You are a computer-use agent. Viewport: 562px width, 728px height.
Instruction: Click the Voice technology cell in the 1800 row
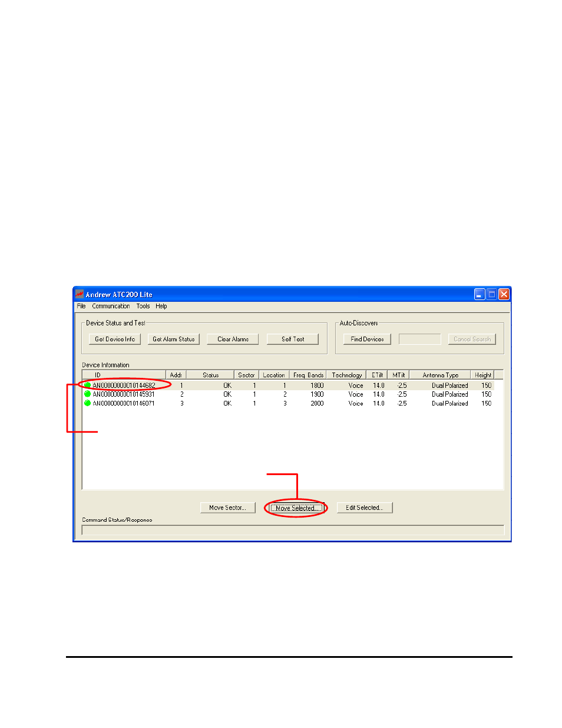pyautogui.click(x=356, y=386)
